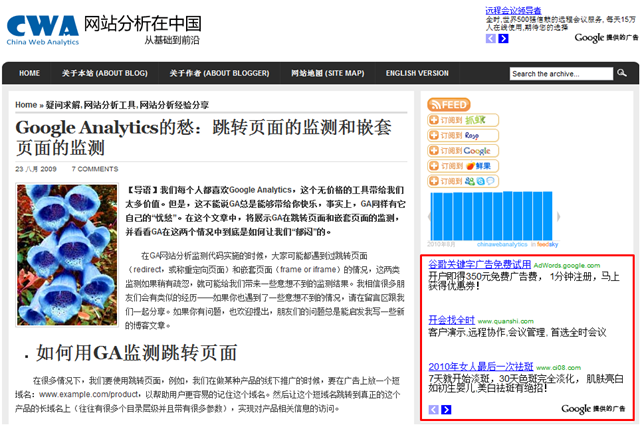Open 关于作者 (ABOUT BLOGGER) page
Screen dimensions: 640x425
[223, 73]
